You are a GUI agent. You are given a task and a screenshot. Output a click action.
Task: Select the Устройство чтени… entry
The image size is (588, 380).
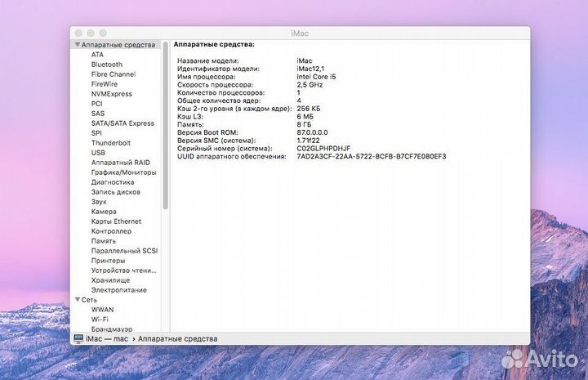pyautogui.click(x=124, y=270)
